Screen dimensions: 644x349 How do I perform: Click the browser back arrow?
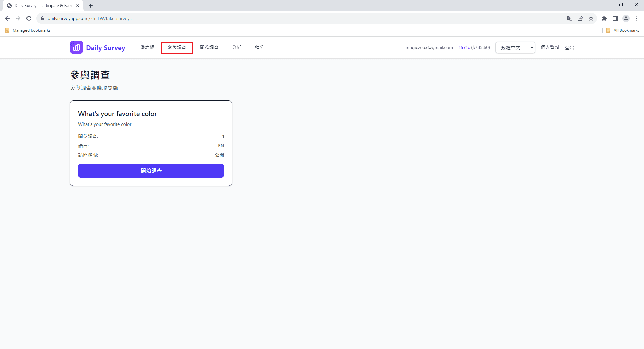[x=7, y=18]
